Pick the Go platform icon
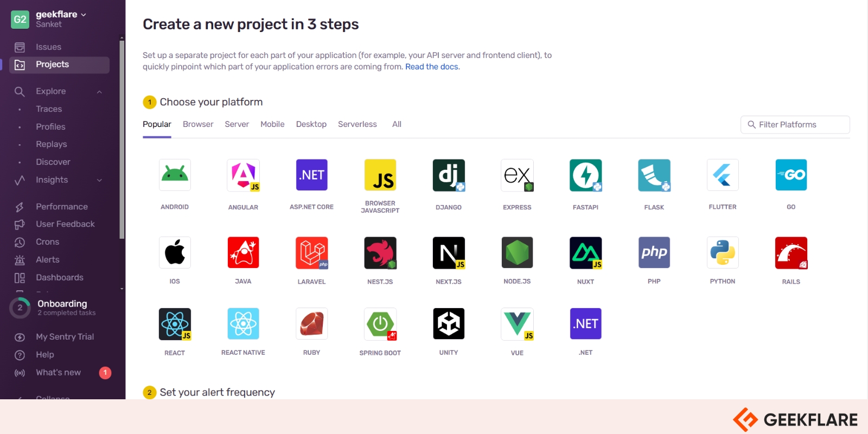 point(791,175)
